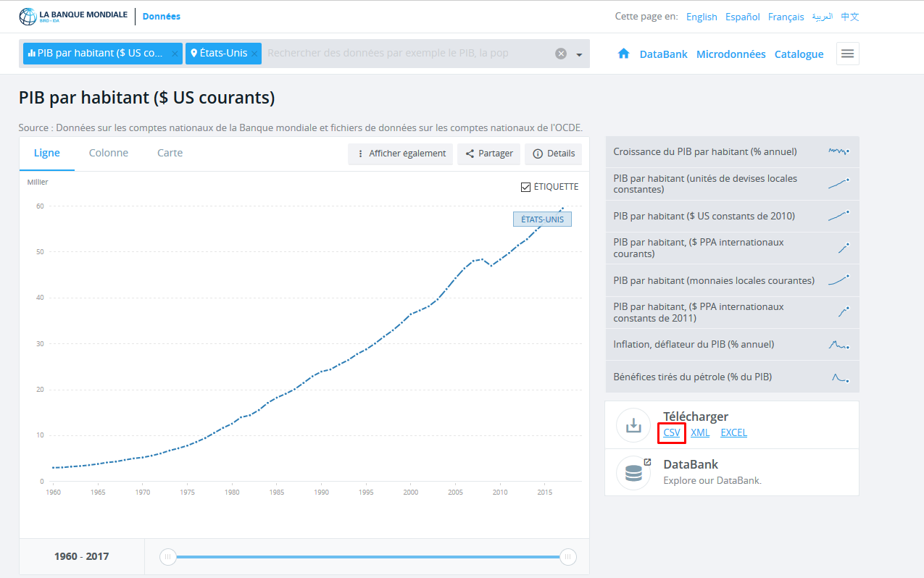The height and width of the screenshot is (578, 924).
Task: Remove the PIB par habitant filter tag
Action: [x=175, y=54]
